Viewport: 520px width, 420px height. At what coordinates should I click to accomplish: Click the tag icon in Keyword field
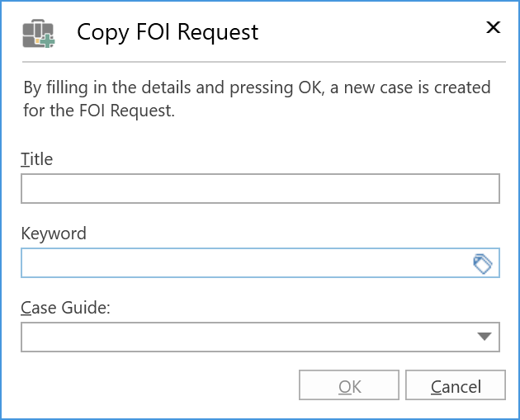[x=482, y=263]
